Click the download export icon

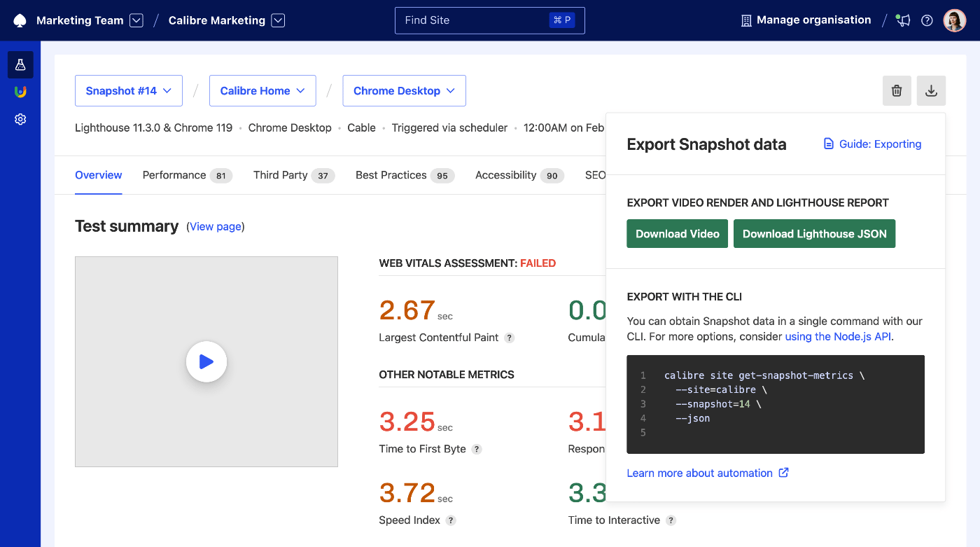931,90
